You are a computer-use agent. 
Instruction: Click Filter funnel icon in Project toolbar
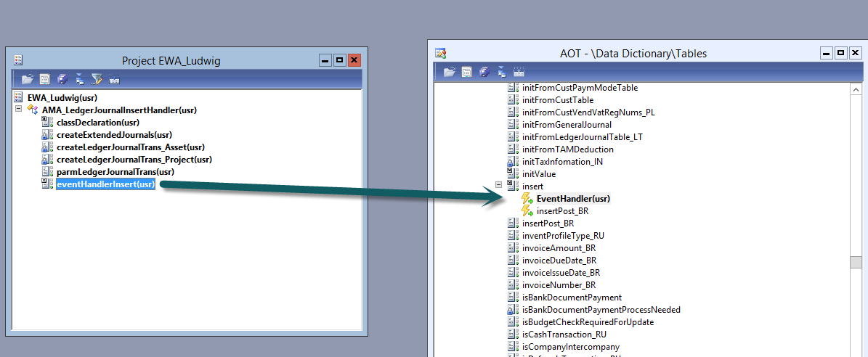click(x=97, y=79)
